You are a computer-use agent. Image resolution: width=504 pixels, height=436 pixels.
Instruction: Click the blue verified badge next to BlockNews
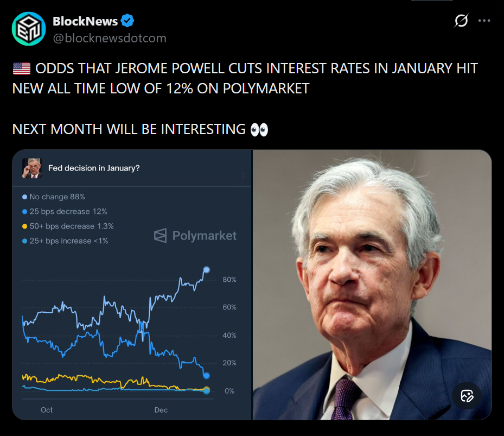pos(126,21)
